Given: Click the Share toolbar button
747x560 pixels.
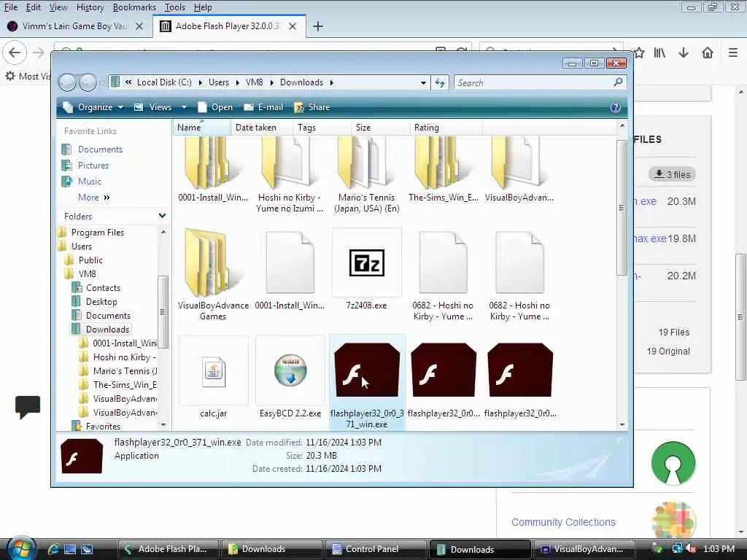Looking at the screenshot, I should tap(312, 107).
